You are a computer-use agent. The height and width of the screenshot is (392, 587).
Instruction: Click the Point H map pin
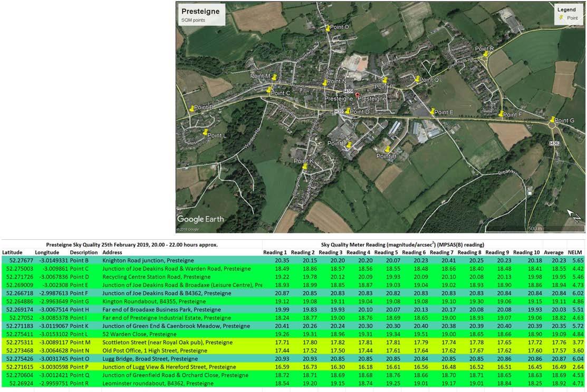[388, 149]
